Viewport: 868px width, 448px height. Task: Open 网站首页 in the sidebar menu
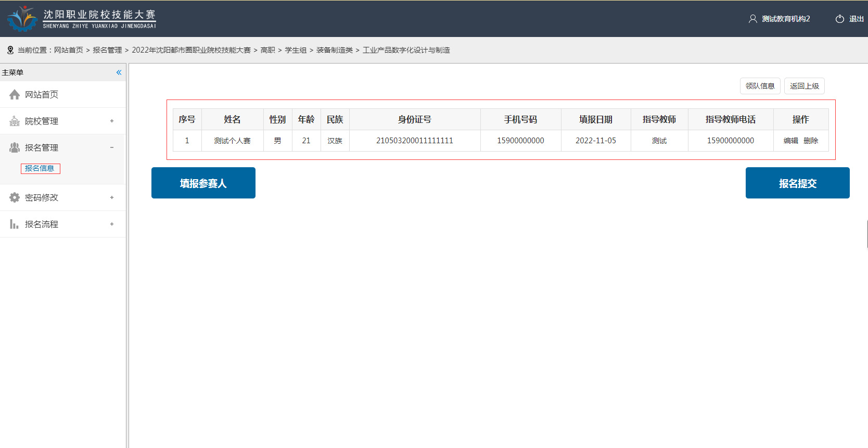(x=42, y=94)
